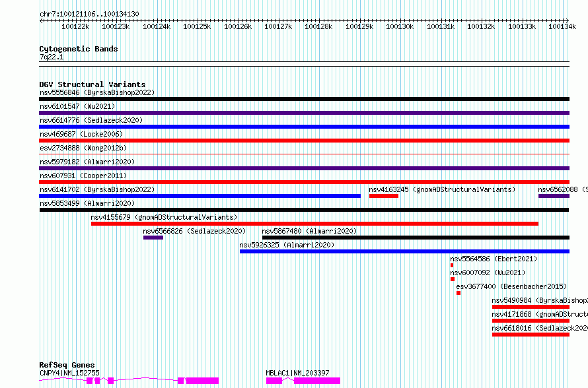Select the red nsv469687 variant bar

(304, 141)
